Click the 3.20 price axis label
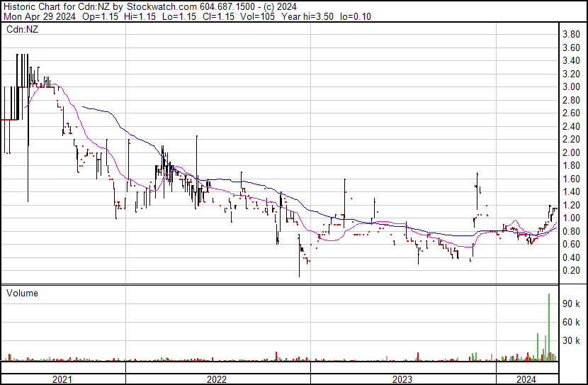 pos(571,74)
